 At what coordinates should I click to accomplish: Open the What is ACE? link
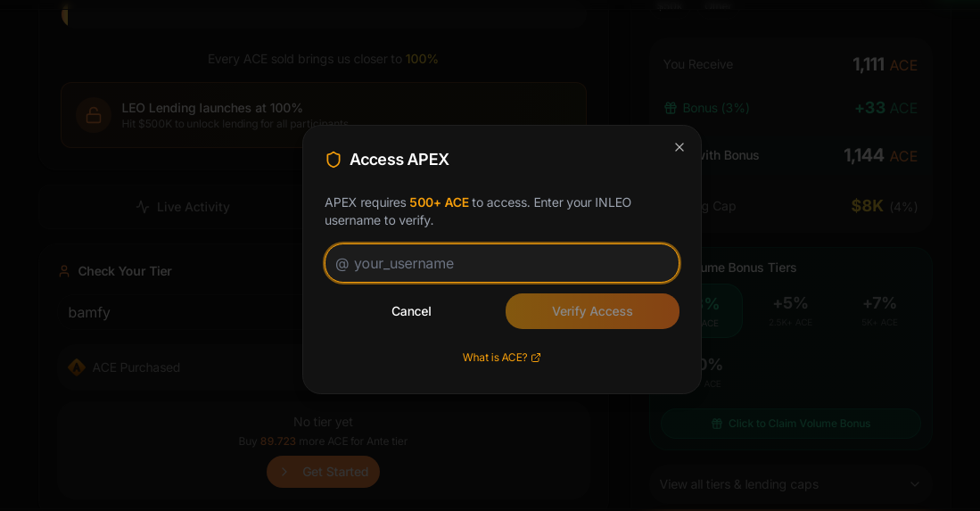(495, 358)
